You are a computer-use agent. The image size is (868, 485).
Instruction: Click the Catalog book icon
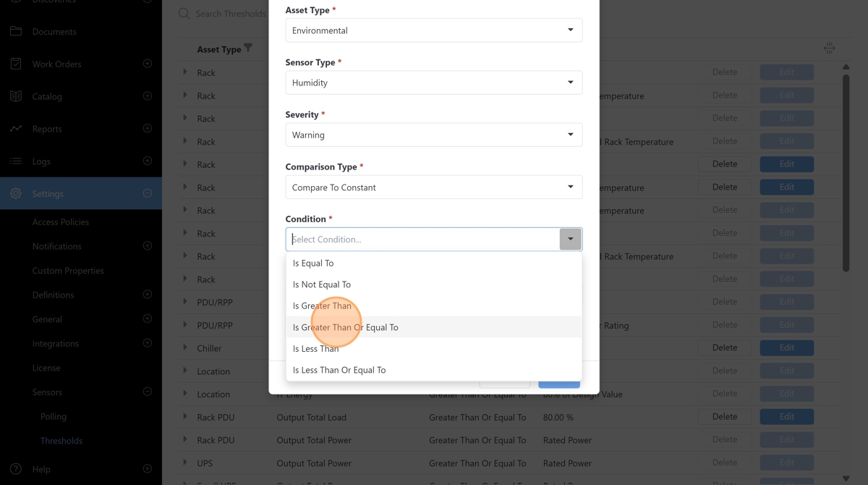pyautogui.click(x=16, y=96)
